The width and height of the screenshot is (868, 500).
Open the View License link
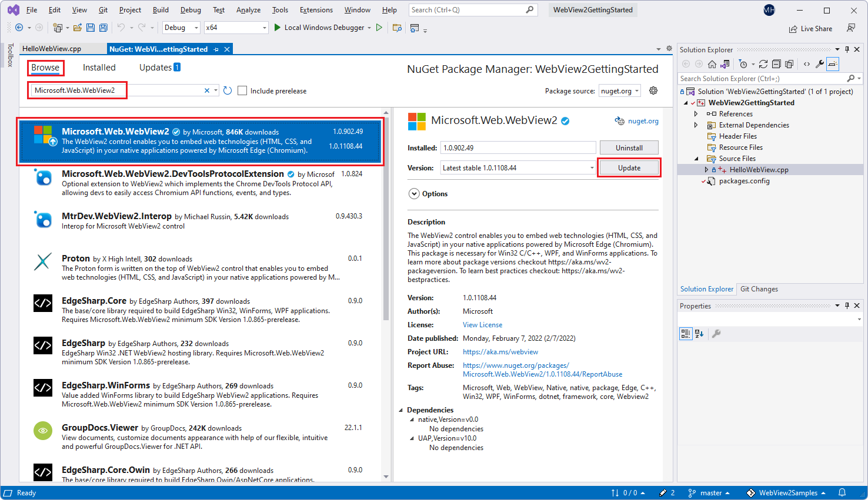(x=482, y=324)
